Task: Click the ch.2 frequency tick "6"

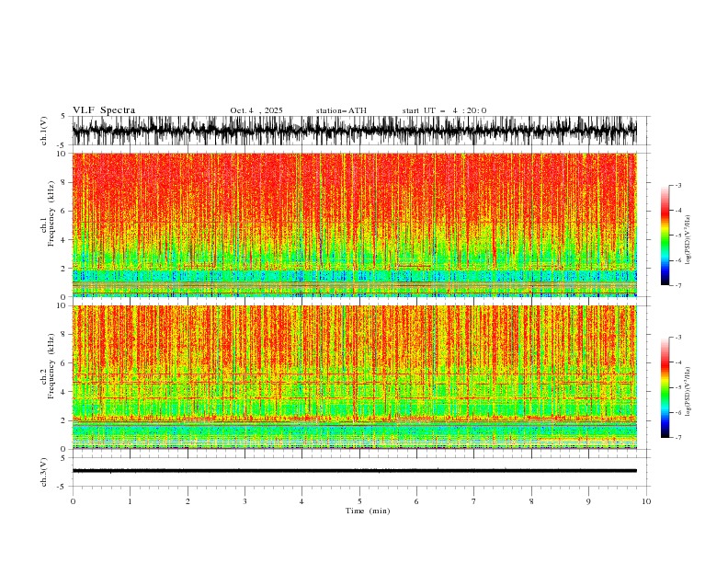Action: pyautogui.click(x=64, y=363)
